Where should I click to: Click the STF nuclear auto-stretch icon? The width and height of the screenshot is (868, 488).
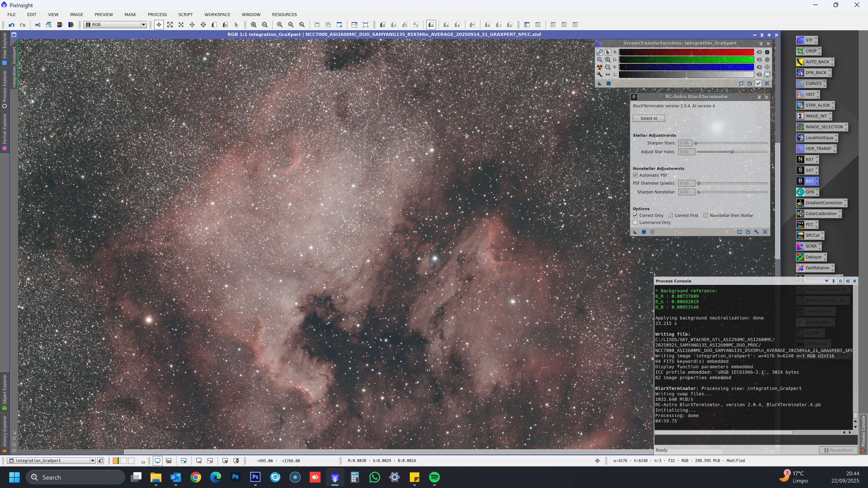pos(600,67)
